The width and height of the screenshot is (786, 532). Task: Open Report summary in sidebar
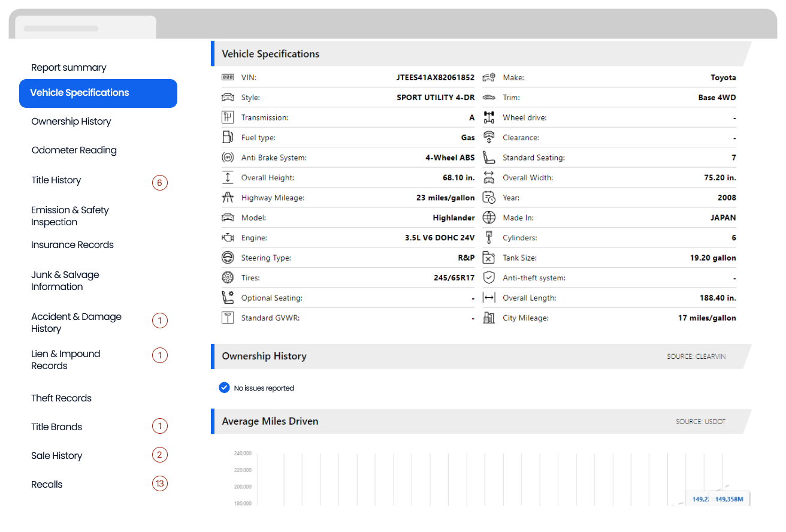tap(69, 68)
